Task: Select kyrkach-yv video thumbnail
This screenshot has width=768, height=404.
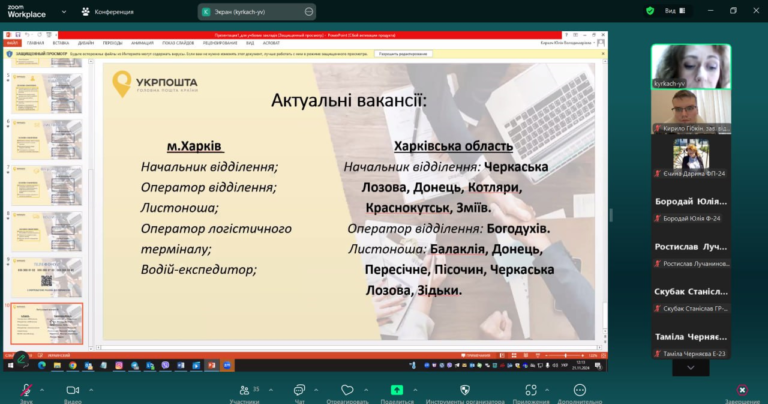Action: (691, 67)
